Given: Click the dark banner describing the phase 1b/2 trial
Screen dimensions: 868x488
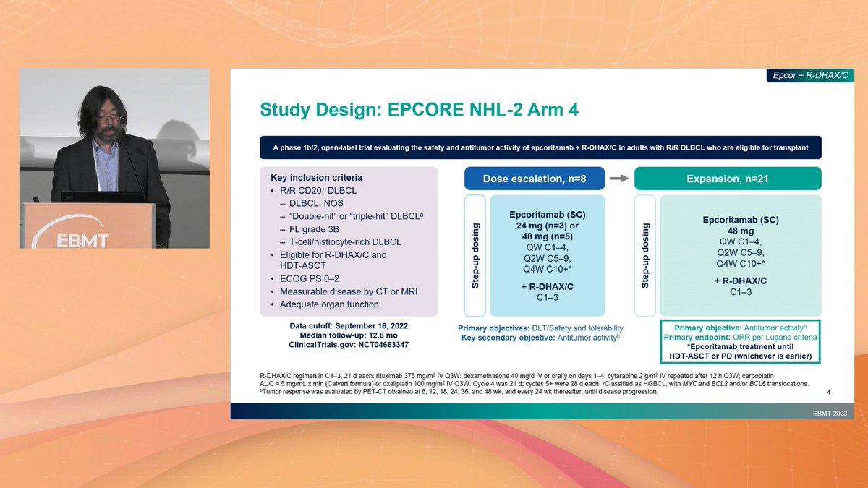Looking at the screenshot, I should click(x=540, y=147).
